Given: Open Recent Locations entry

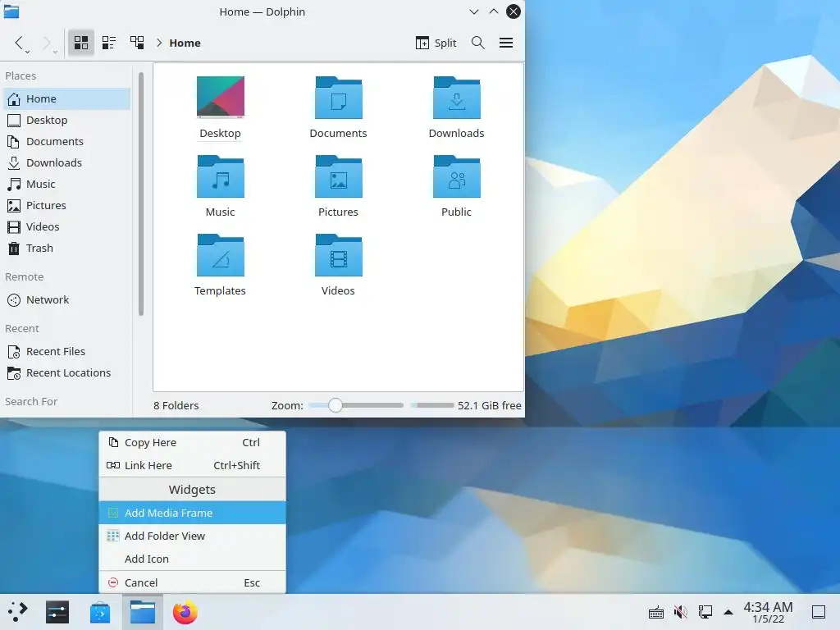Looking at the screenshot, I should click(x=67, y=373).
